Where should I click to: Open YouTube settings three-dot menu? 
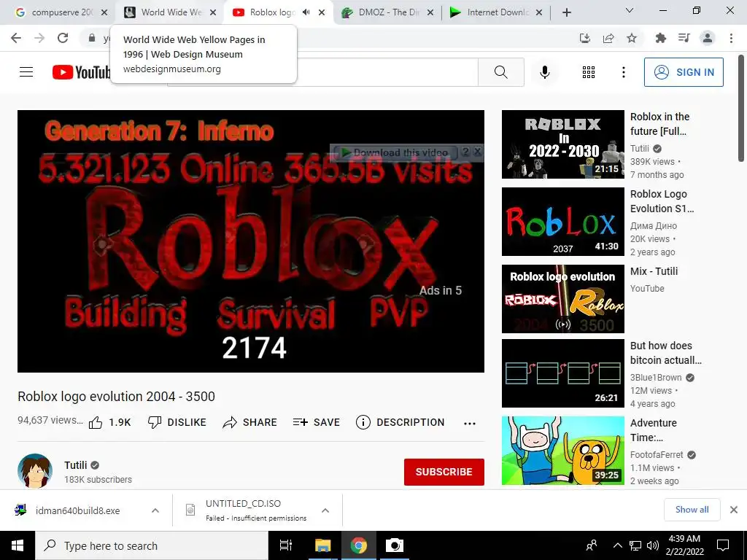(623, 72)
